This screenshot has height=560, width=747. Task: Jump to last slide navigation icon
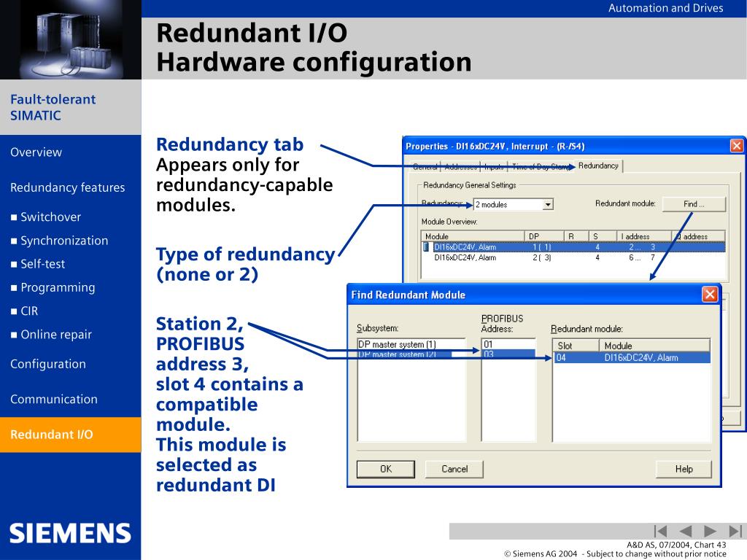(x=735, y=531)
